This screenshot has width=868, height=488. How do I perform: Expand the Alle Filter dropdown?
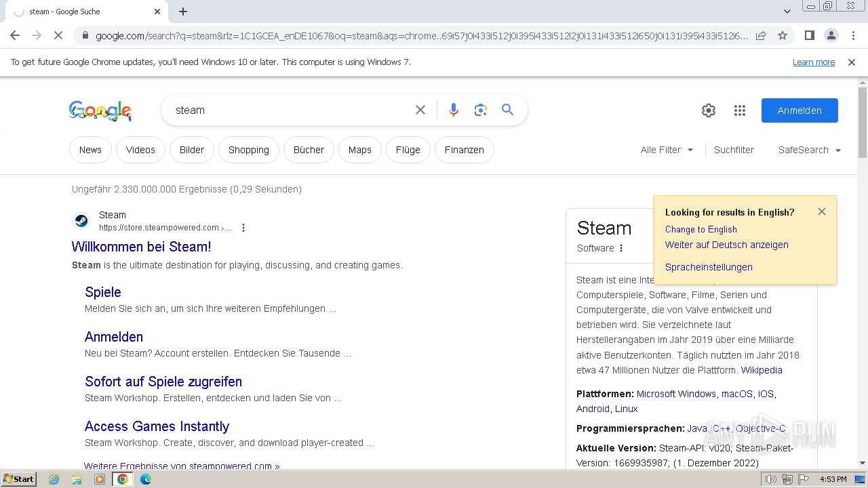667,150
